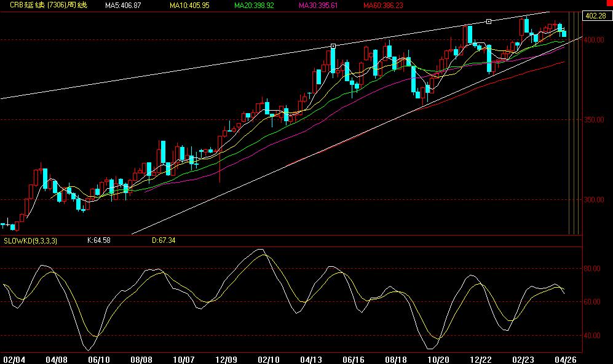Select the MA20:398.92 indicator label

(x=254, y=6)
